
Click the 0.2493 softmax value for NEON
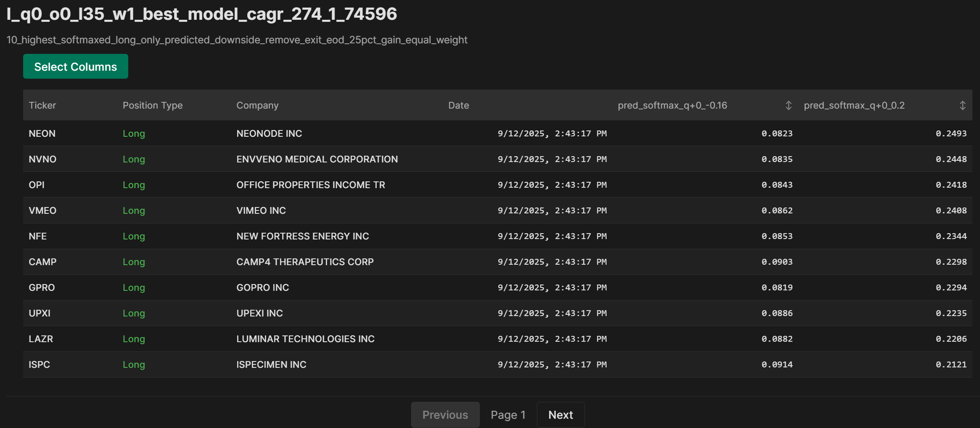coord(953,133)
